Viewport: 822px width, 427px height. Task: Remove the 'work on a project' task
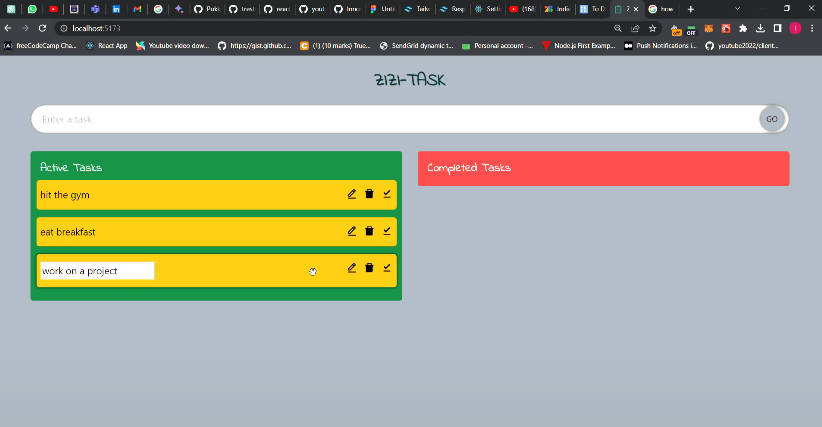pos(369,268)
